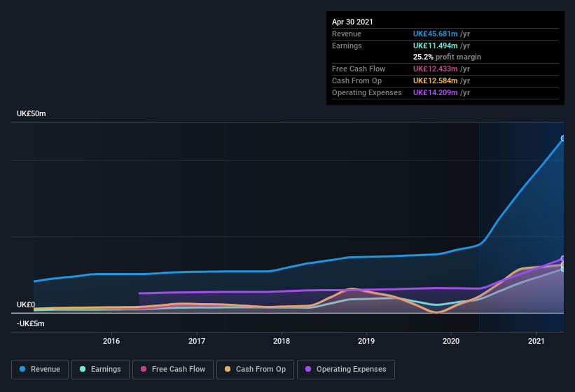The height and width of the screenshot is (392, 575).
Task: Click the 2020 x-axis label
Action: tap(451, 341)
